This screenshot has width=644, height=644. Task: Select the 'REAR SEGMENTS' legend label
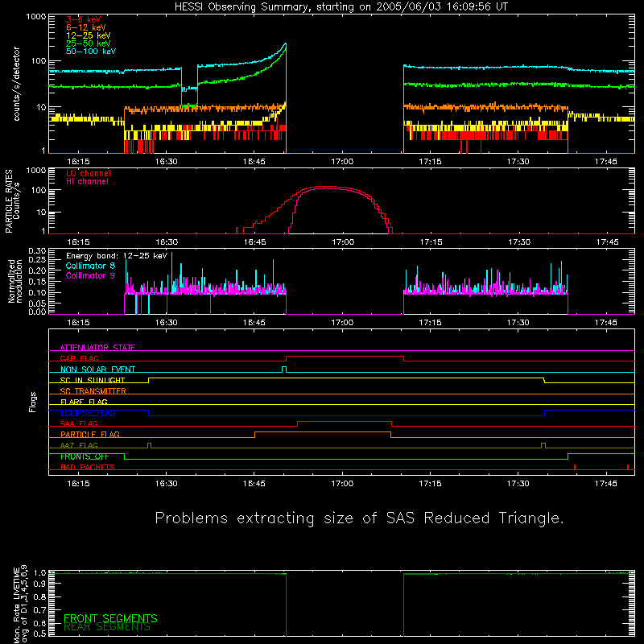[107, 627]
